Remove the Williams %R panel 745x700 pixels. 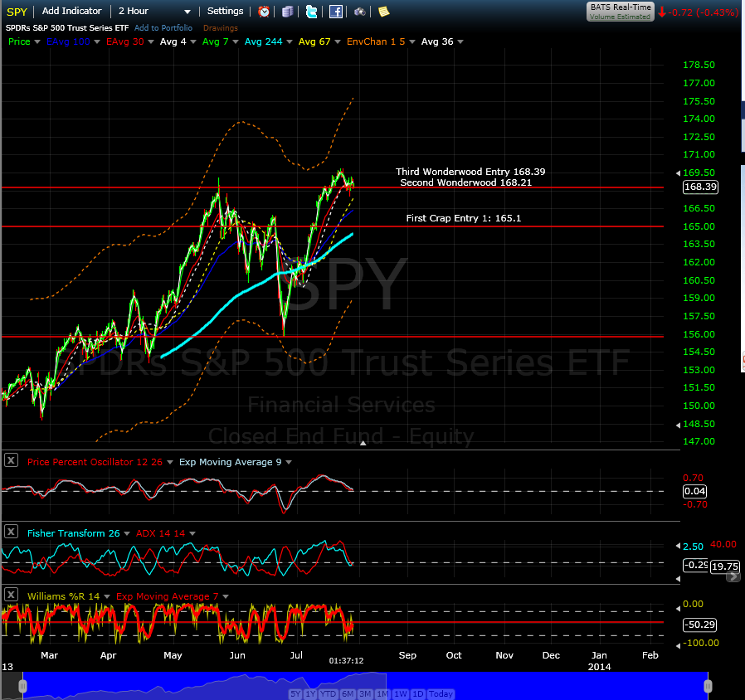11,595
